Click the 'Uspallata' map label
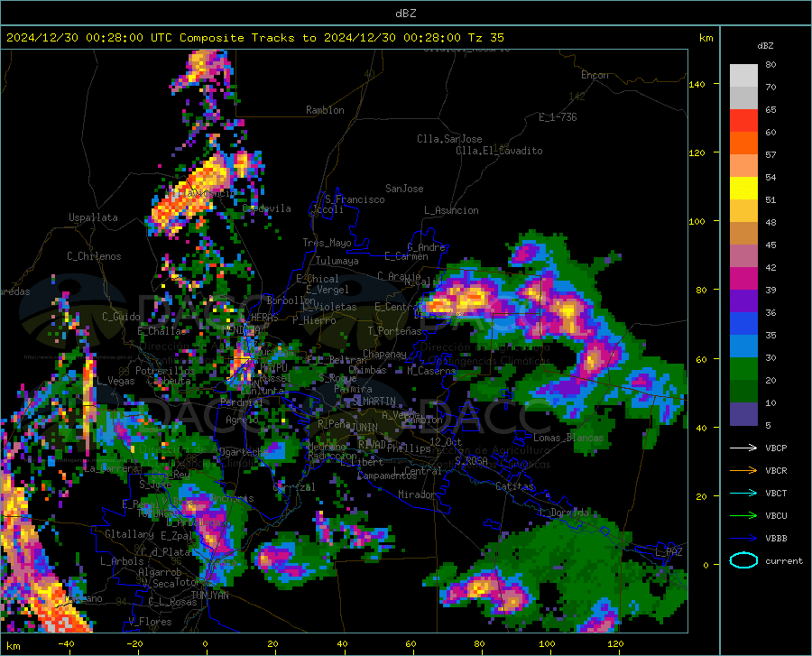812x656 pixels. (x=93, y=217)
